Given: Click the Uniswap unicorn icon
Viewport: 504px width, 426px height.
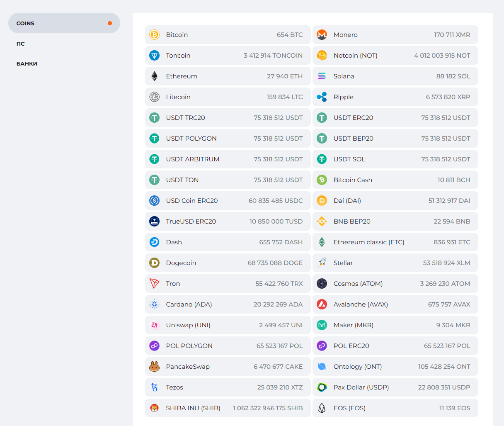Looking at the screenshot, I should click(155, 325).
